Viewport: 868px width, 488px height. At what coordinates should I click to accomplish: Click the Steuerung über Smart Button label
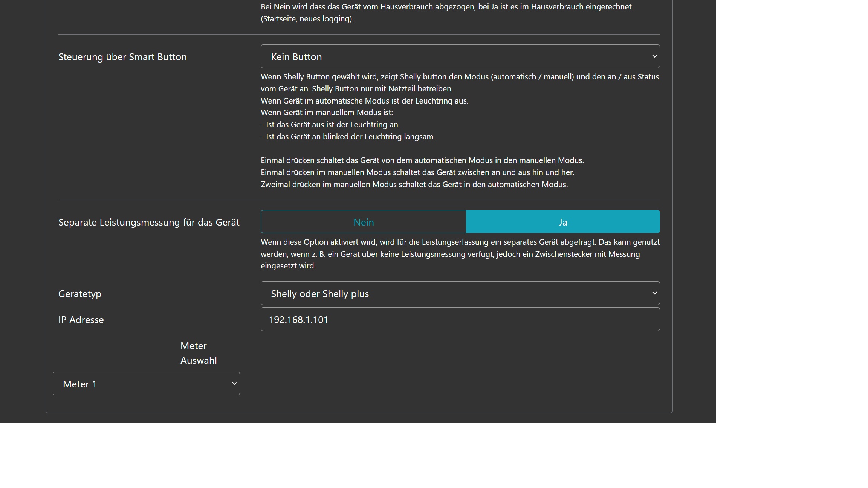coord(122,57)
